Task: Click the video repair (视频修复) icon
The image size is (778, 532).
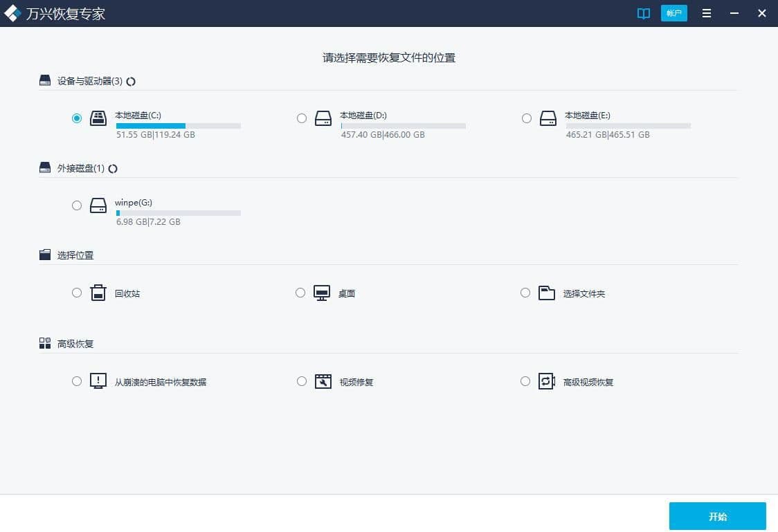Action: pos(323,380)
